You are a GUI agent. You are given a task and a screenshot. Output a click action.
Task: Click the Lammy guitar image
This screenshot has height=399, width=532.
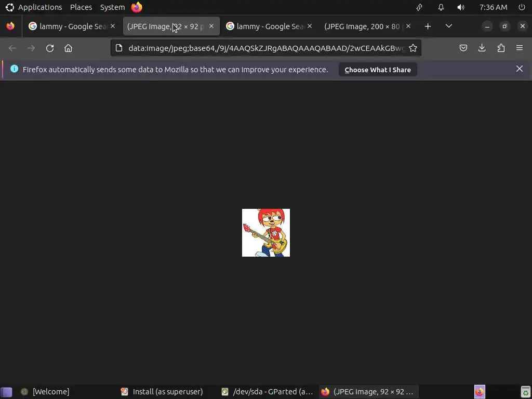265,233
